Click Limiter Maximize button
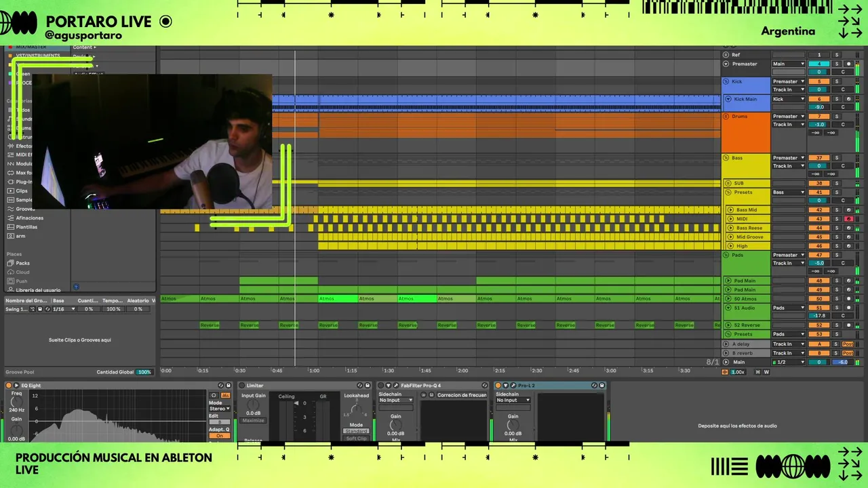The width and height of the screenshot is (868, 488). click(254, 420)
